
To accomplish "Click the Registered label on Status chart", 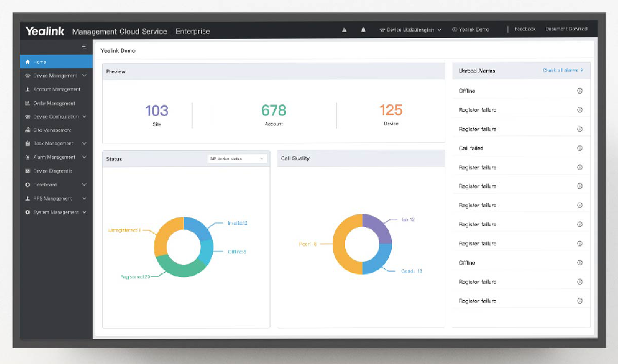I will [135, 277].
